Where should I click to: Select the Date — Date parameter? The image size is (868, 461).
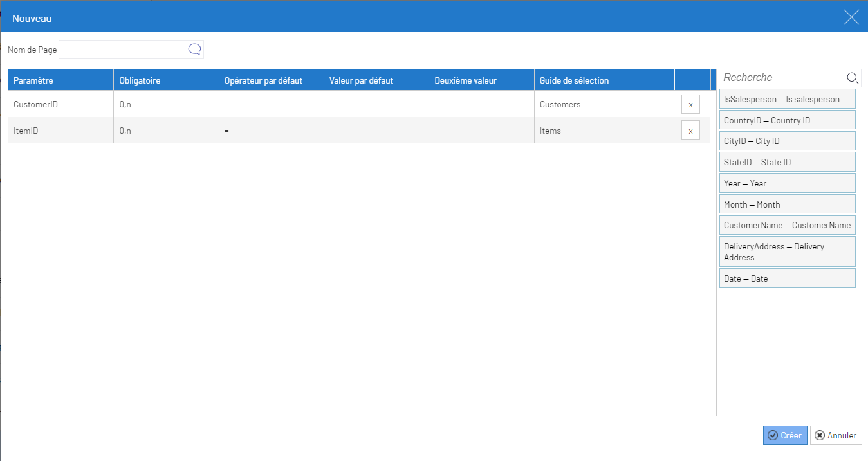(x=787, y=278)
